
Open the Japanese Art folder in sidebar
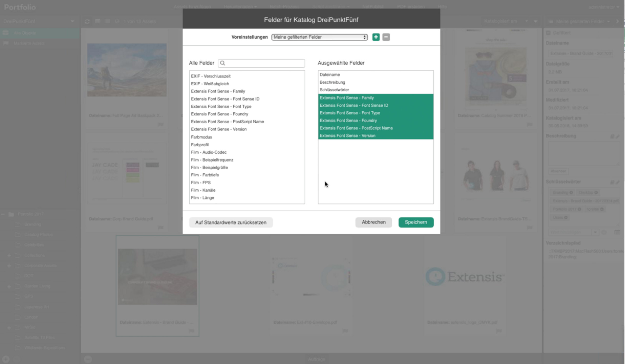[x=36, y=307]
